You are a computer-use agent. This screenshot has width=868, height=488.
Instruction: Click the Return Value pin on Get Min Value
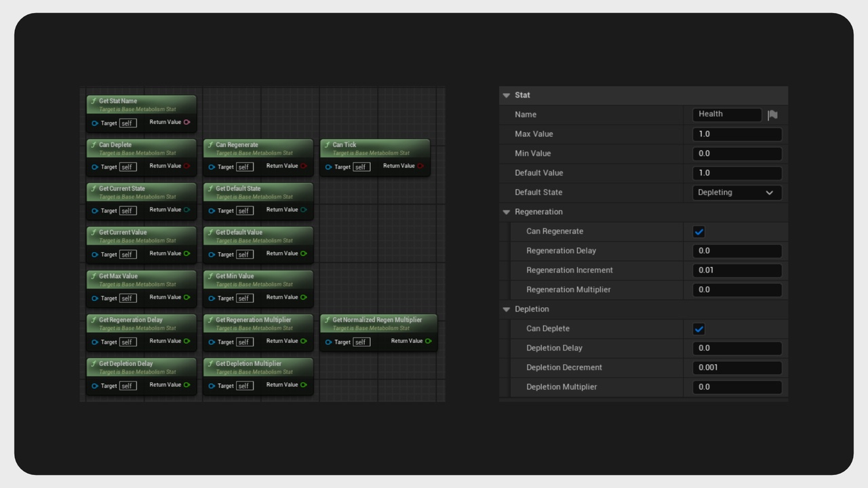[303, 298]
